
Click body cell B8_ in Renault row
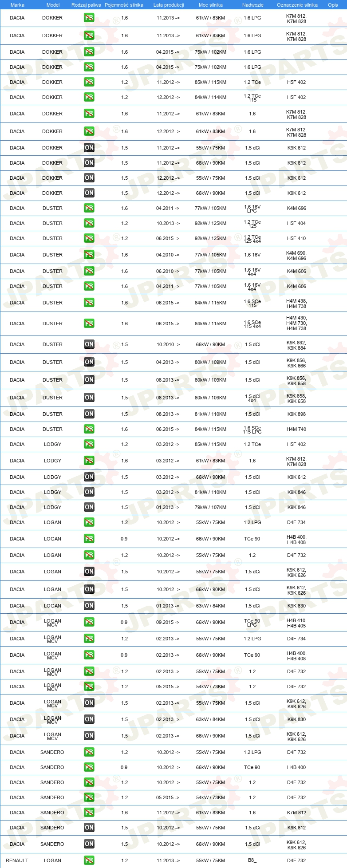pyautogui.click(x=252, y=860)
